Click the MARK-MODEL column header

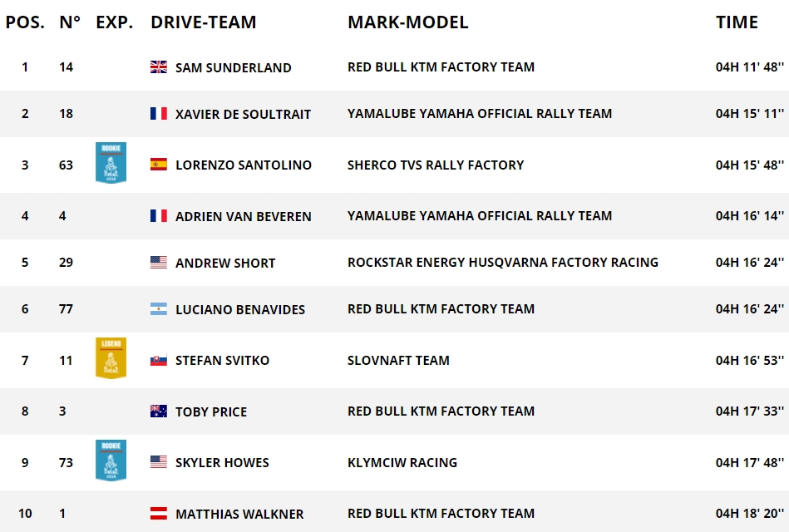coord(407,22)
